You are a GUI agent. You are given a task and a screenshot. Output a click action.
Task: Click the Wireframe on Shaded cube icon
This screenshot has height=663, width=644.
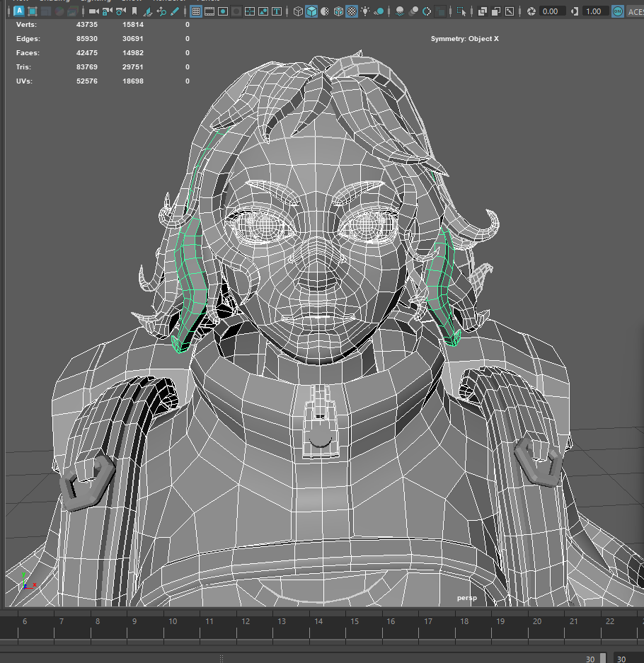[x=338, y=11]
